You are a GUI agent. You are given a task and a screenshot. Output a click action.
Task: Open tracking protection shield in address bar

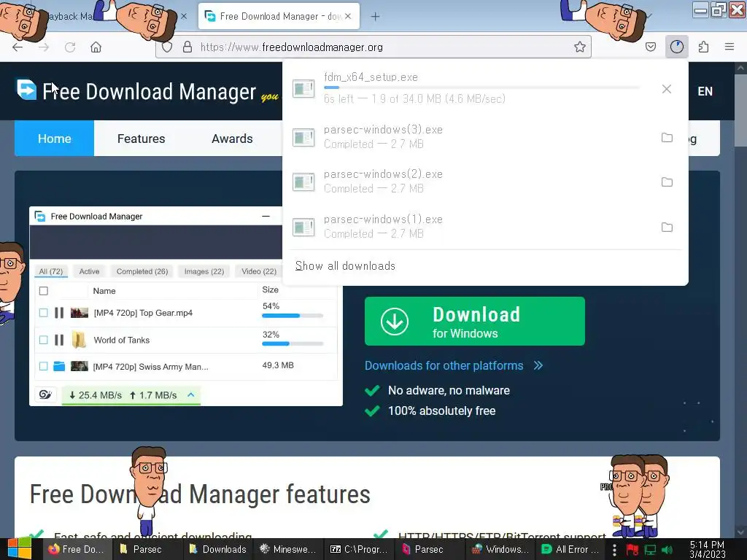(167, 47)
